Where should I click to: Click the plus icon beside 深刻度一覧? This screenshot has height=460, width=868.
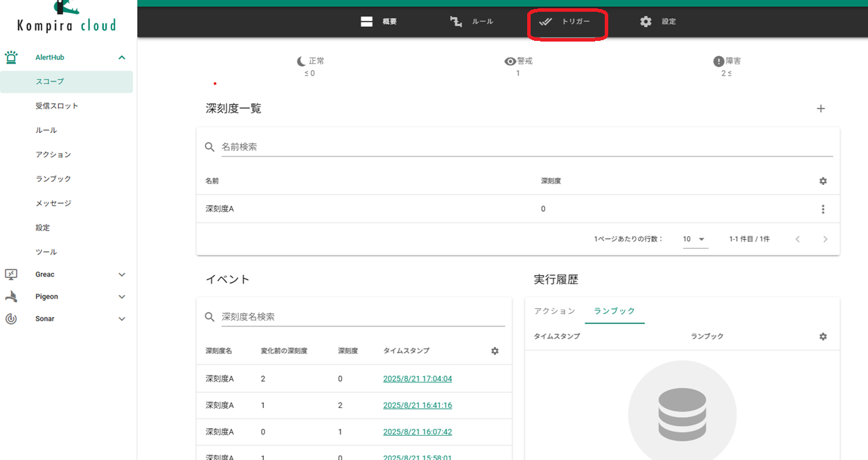[x=821, y=109]
